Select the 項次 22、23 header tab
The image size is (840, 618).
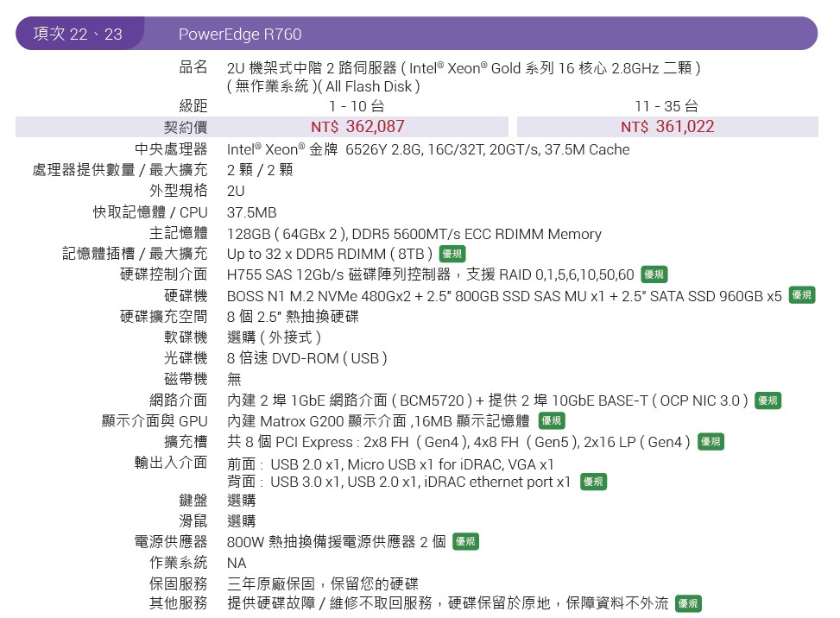[79, 34]
